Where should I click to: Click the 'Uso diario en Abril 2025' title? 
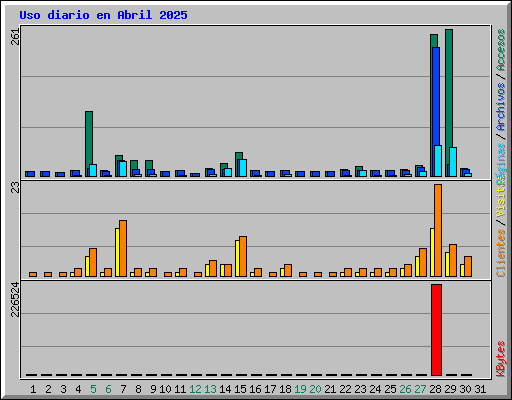pos(103,15)
